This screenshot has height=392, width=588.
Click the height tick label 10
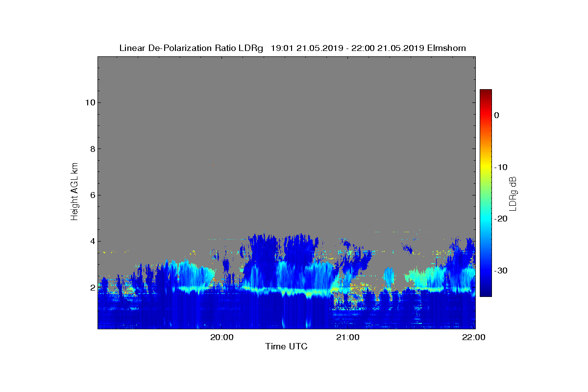[x=89, y=102]
